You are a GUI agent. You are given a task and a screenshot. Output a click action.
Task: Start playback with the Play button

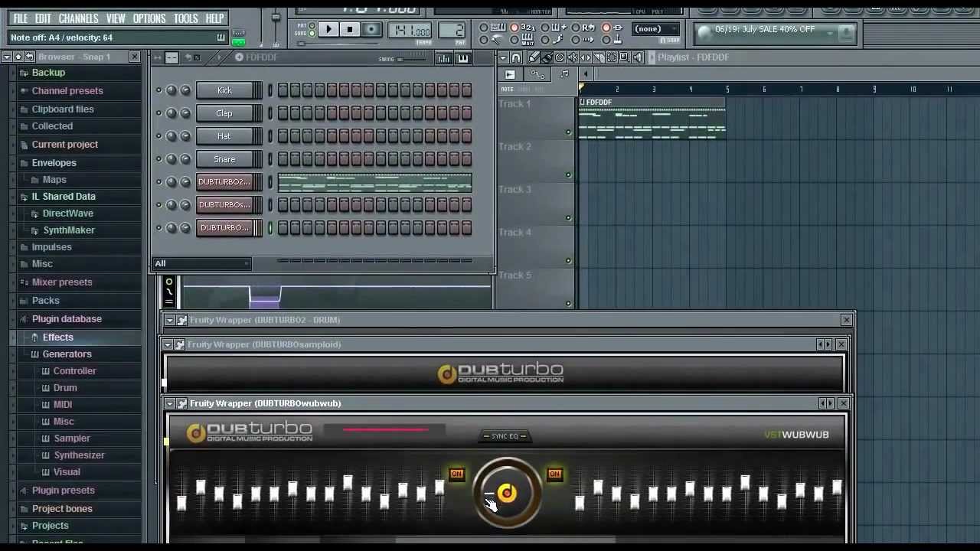[328, 30]
